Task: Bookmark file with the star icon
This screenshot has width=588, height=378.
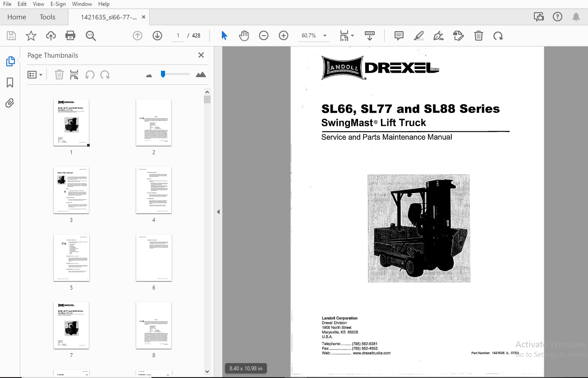Action: (x=31, y=36)
